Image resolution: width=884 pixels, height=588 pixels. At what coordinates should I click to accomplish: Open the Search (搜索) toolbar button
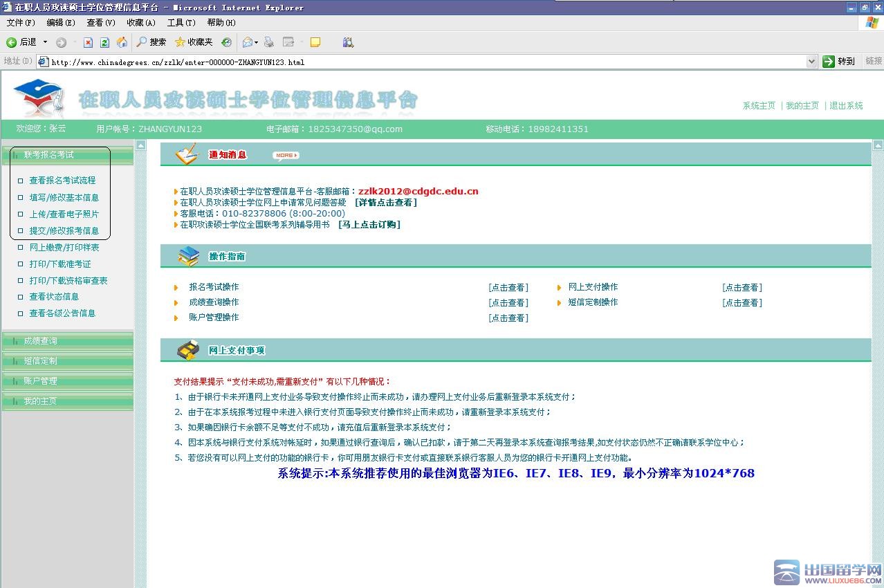point(151,42)
